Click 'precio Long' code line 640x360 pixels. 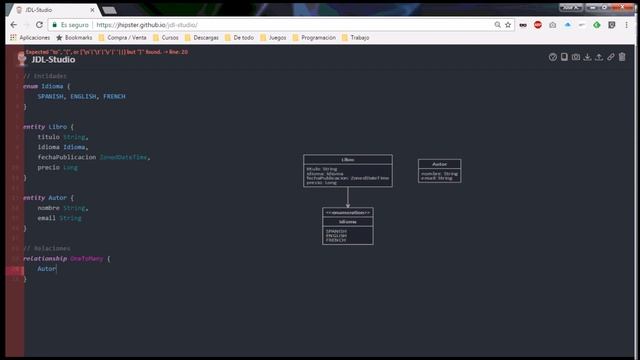(58, 167)
